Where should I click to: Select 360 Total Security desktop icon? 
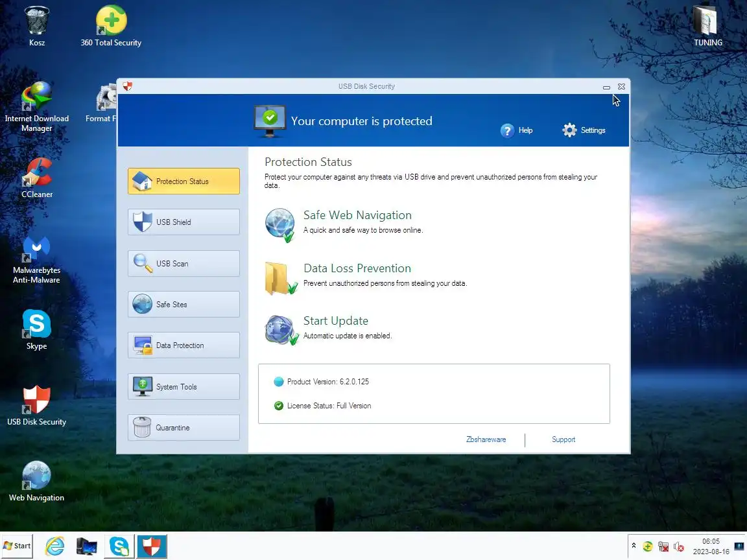tap(111, 27)
